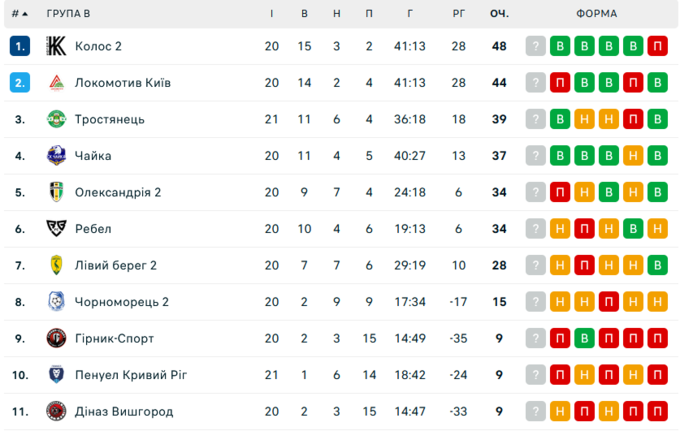Open the Тростянець club badge
Screen dimensions: 680x431
[x=56, y=119]
